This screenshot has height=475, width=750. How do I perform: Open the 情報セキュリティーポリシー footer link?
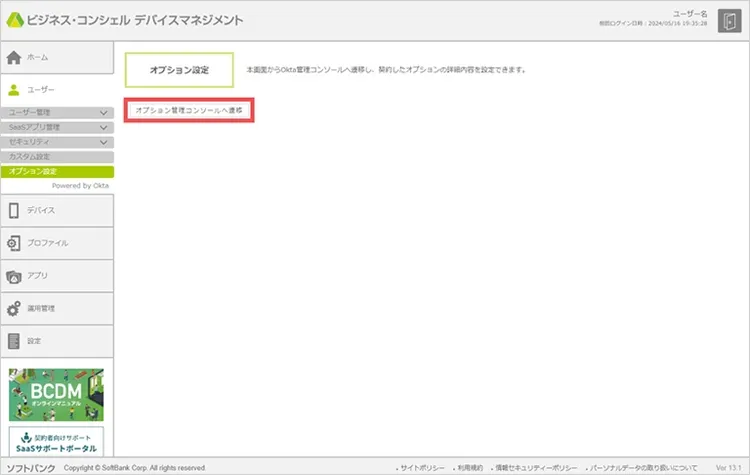[x=535, y=468]
